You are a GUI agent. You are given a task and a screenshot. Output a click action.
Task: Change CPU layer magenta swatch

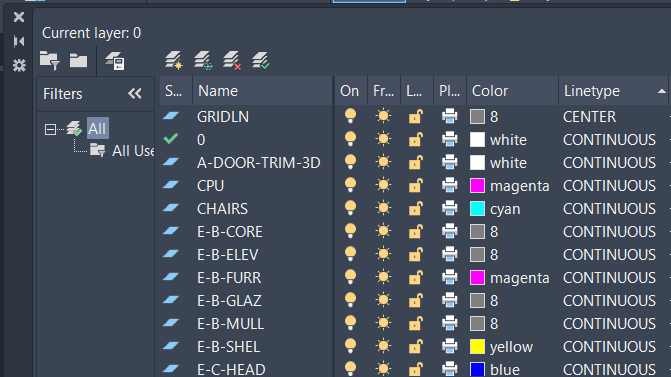tap(477, 185)
